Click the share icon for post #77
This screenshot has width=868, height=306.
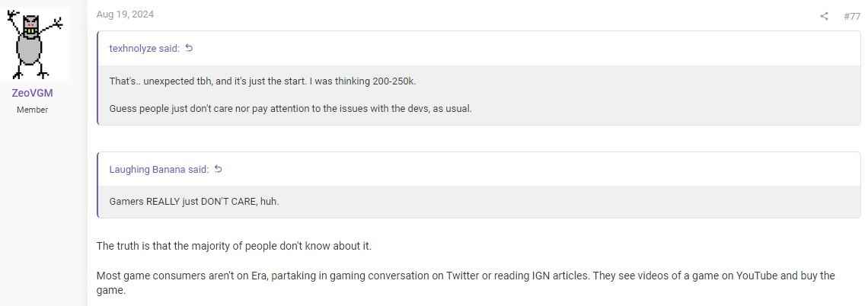pos(824,16)
